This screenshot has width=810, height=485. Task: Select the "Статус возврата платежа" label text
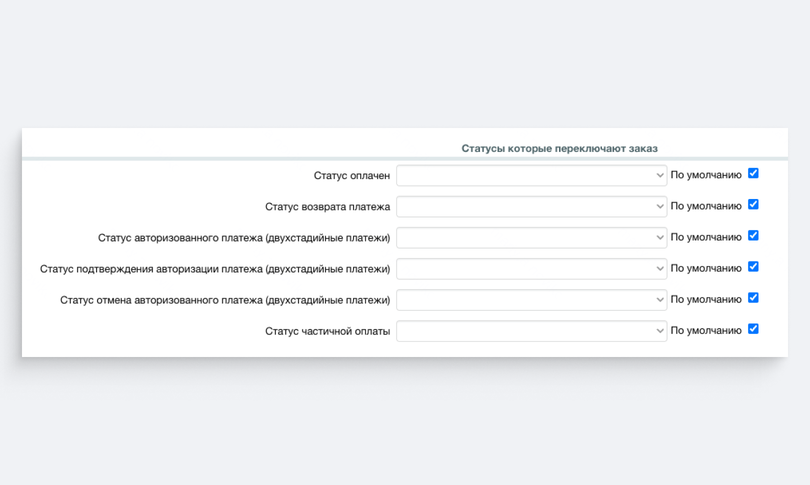pos(328,207)
